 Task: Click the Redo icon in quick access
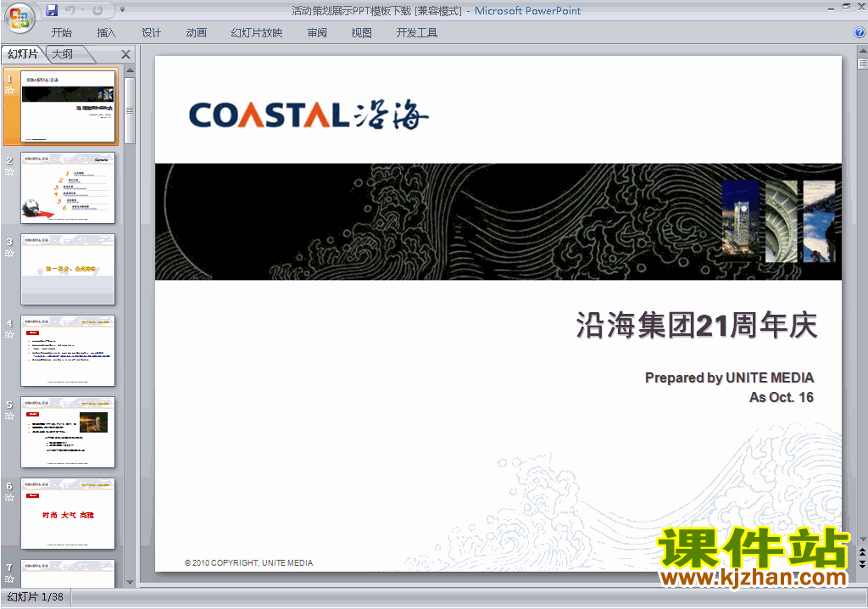(97, 10)
